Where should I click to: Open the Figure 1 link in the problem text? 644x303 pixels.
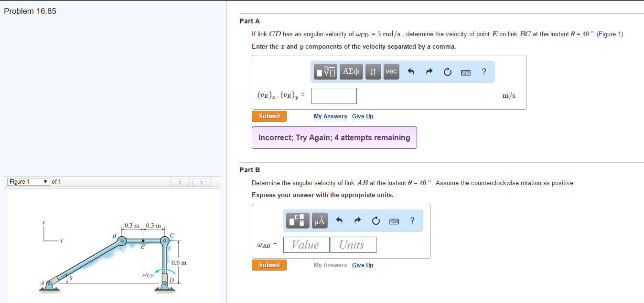[x=610, y=34]
